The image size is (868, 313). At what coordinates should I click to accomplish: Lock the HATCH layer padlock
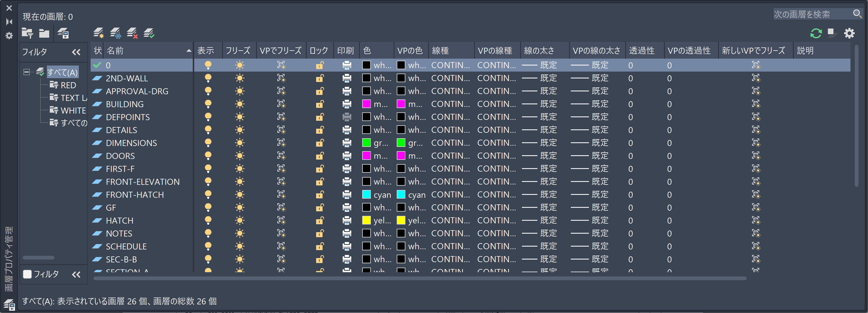click(319, 220)
